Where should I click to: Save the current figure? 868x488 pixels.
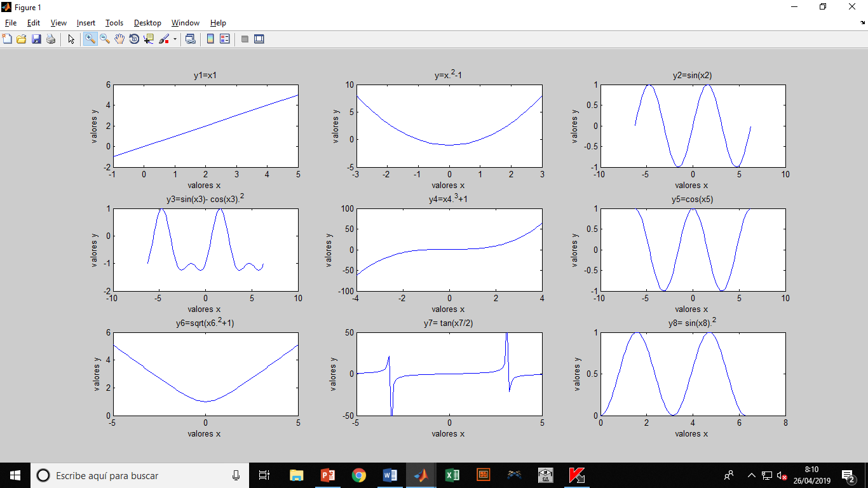coord(36,39)
